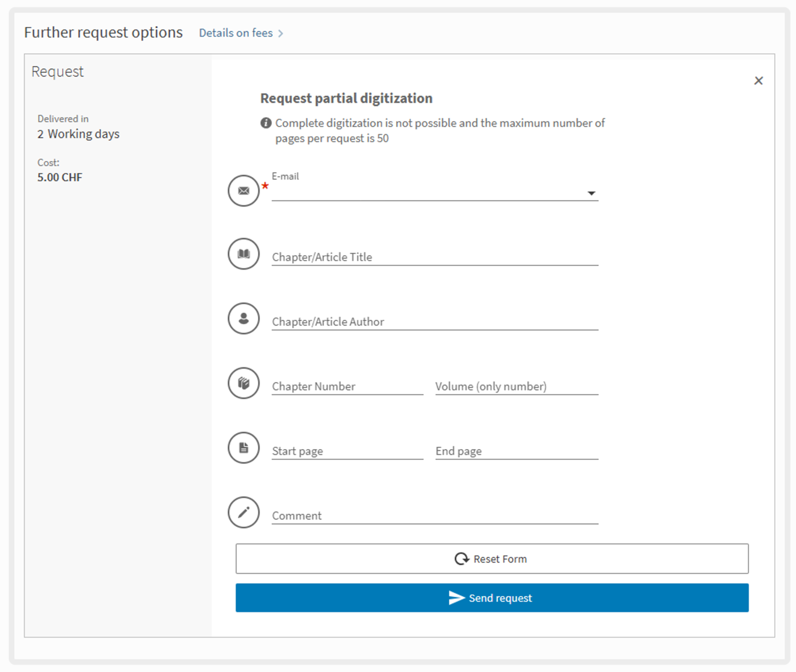
Task: Expand the E-mail selection field
Action: click(x=425, y=193)
